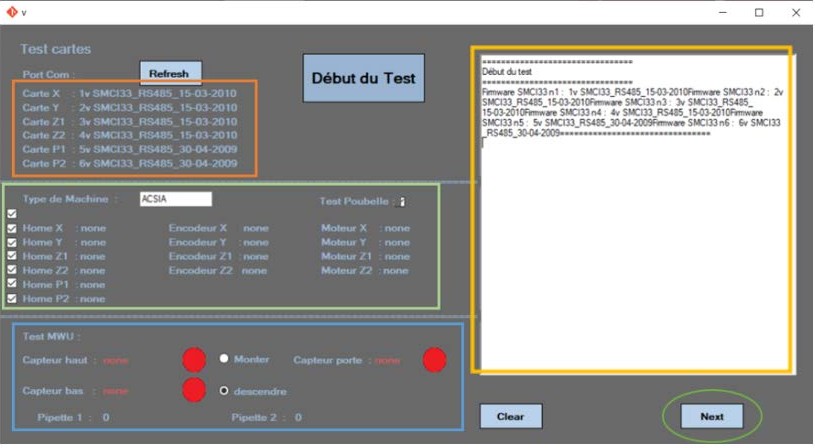This screenshot has width=815, height=448.
Task: Uncheck the Home Z1 checkbox
Action: (x=12, y=256)
